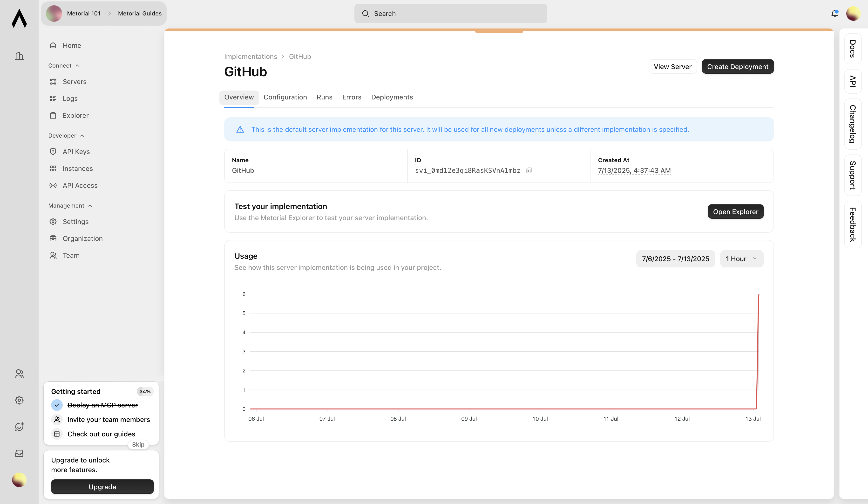Screen dimensions: 868x504
Task: Open your profile avatar in the top right
Action: [853, 14]
